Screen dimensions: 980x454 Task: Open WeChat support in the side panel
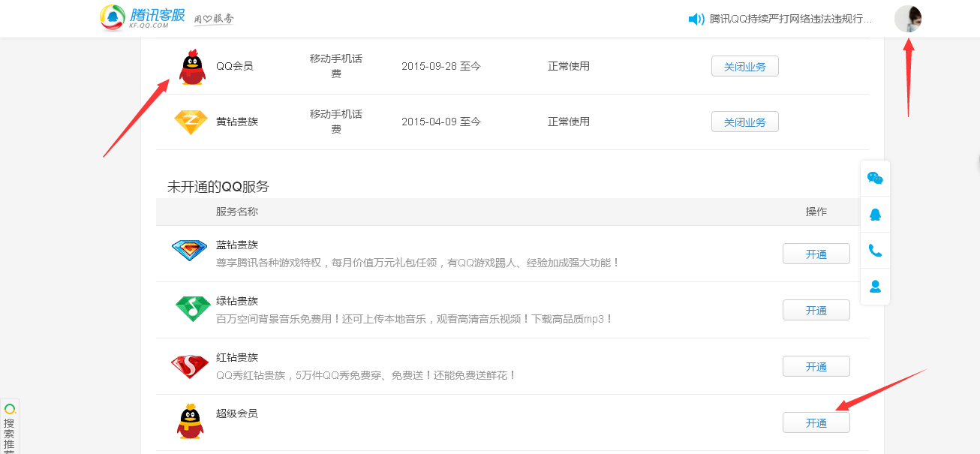pos(875,179)
